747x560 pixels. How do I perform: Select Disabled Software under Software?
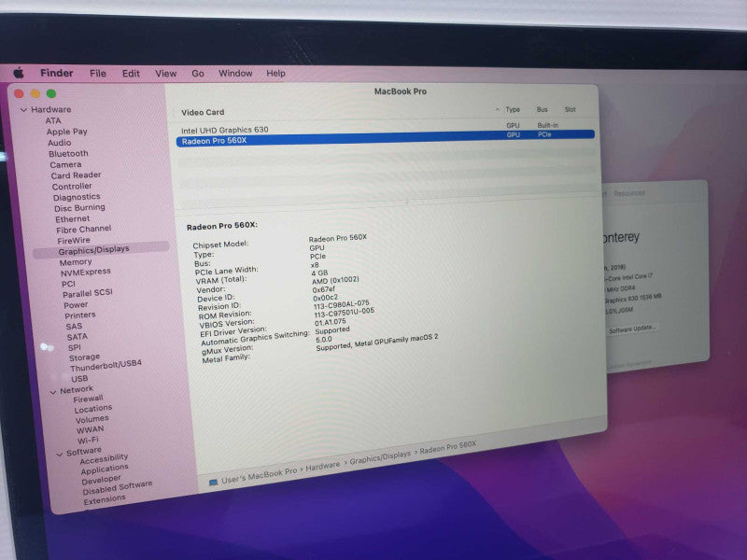(118, 487)
